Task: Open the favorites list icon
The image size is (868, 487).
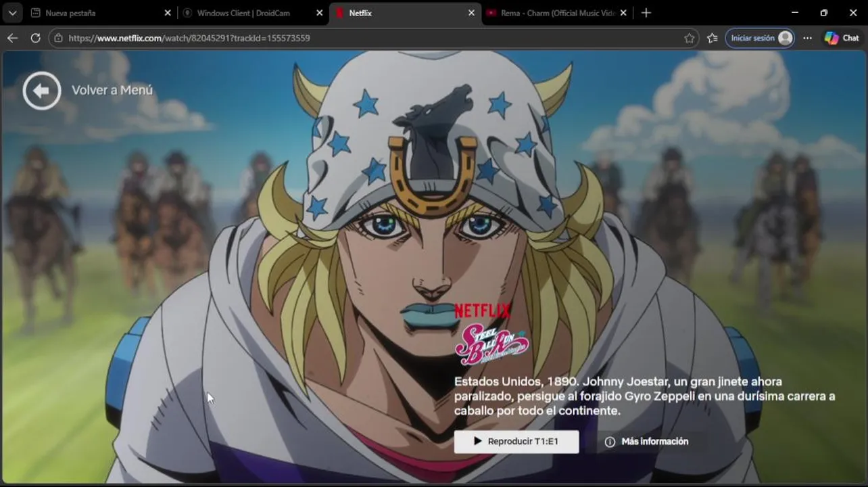Action: (x=712, y=39)
